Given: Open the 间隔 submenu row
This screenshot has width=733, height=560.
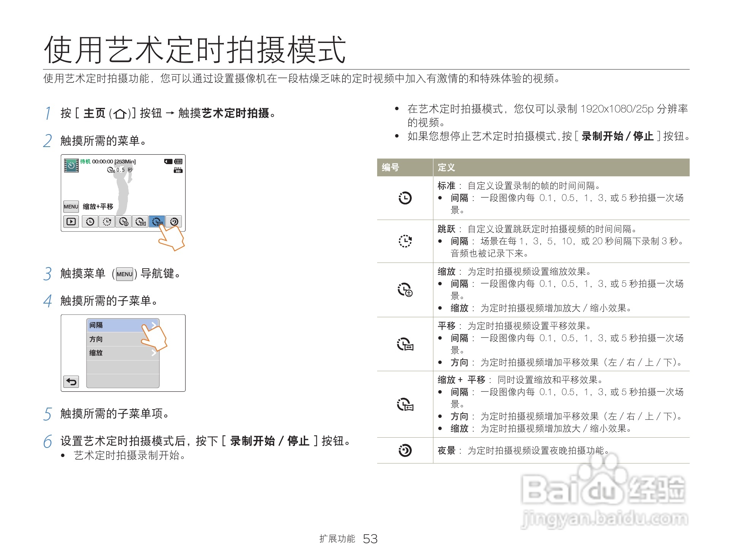Looking at the screenshot, I should click(x=123, y=325).
